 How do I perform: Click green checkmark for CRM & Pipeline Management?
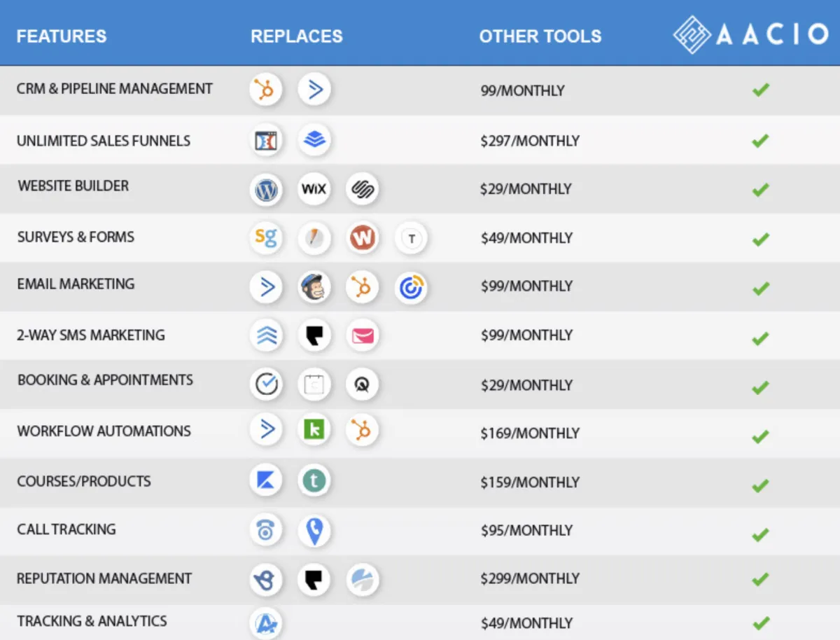(x=760, y=90)
